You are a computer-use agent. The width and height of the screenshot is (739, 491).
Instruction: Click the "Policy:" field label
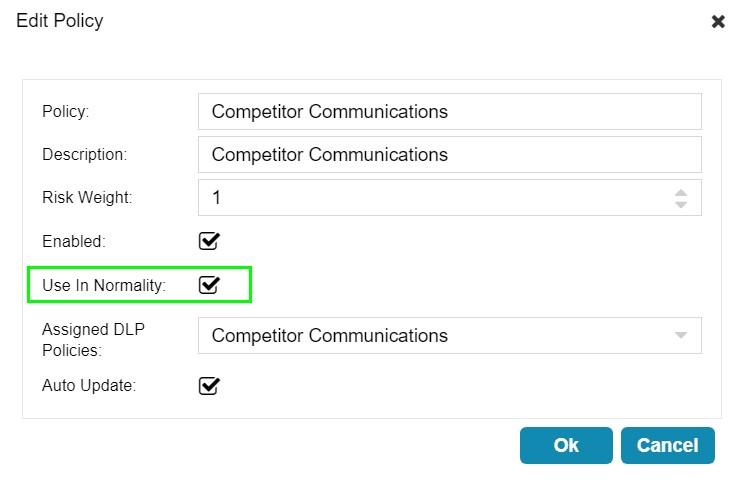click(66, 112)
